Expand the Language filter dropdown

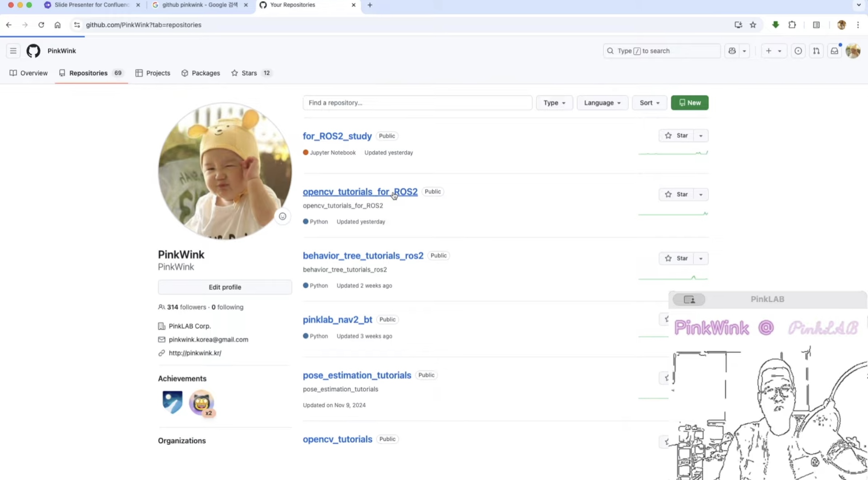coord(602,103)
